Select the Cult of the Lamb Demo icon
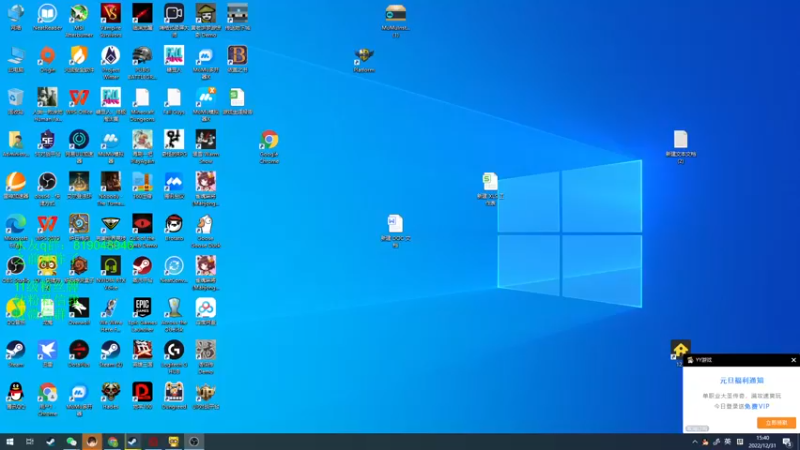800x450 pixels. coord(142,231)
